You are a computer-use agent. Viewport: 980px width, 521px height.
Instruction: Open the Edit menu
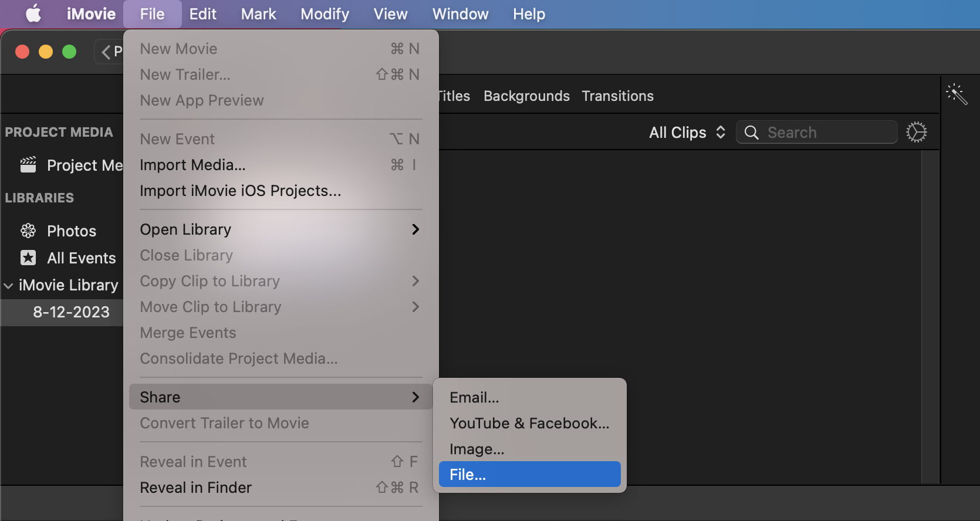[x=202, y=13]
